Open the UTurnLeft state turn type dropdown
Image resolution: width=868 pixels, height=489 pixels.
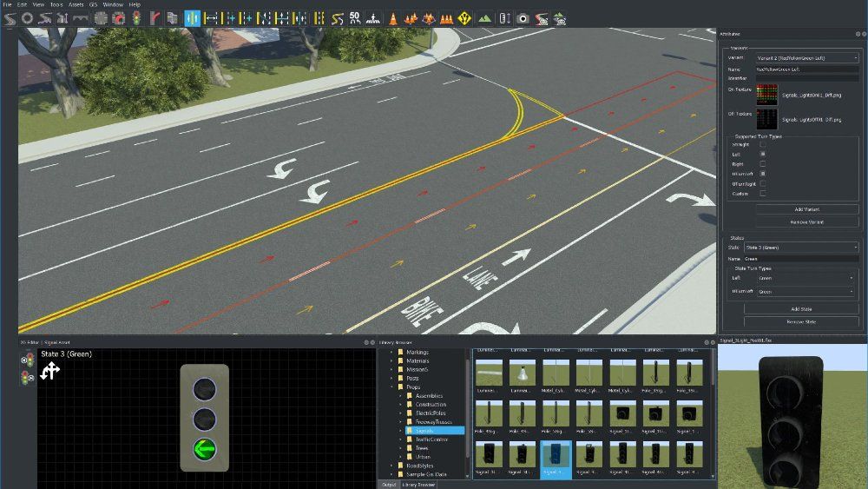pyautogui.click(x=806, y=291)
